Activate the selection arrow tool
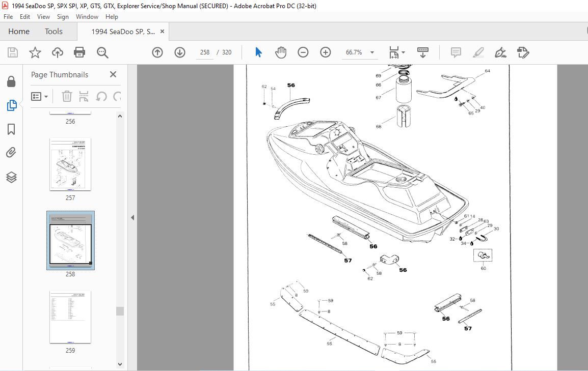Screen dimensions: 588x371 click(258, 52)
